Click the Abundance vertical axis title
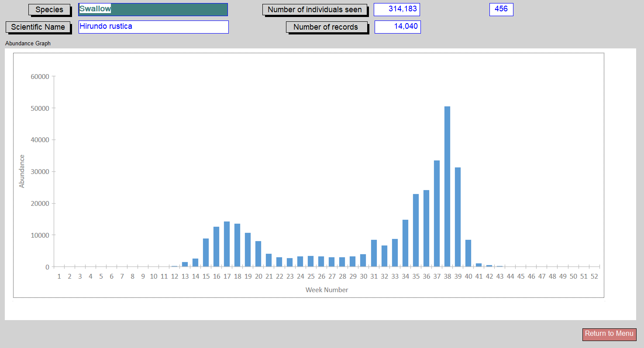644x348 pixels. point(22,171)
